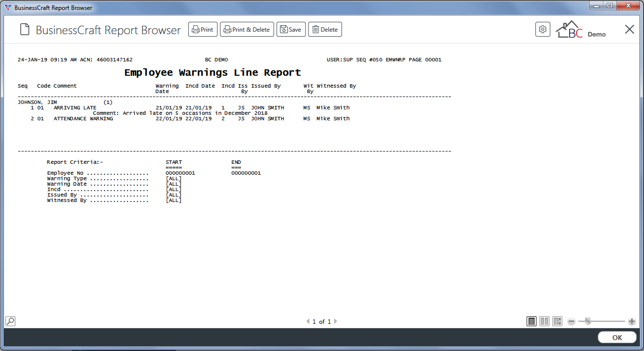644x351 pixels.
Task: Click 'JOHNSON, JIM' employee name
Action: 37,102
